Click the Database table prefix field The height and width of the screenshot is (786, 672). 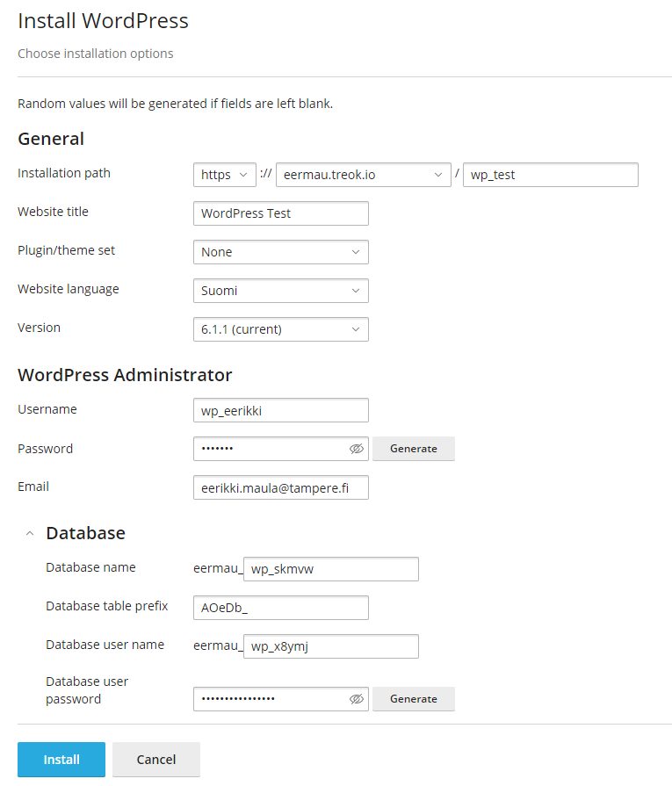coord(280,608)
